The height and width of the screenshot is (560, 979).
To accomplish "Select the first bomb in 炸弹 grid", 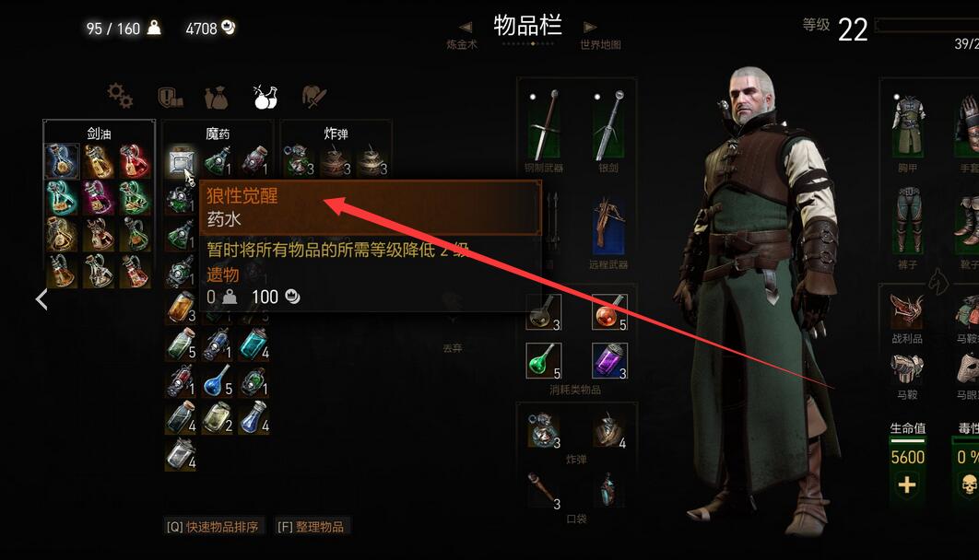I will (298, 160).
